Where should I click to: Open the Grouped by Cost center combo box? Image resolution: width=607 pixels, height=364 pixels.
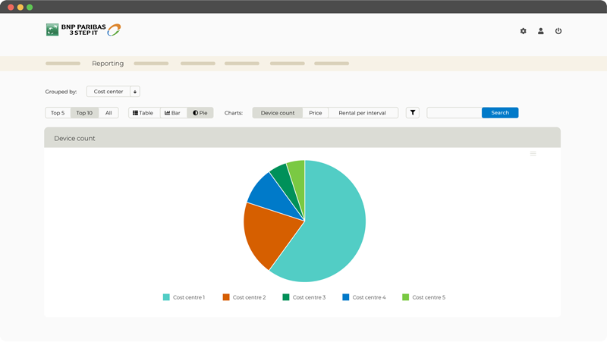coord(109,92)
